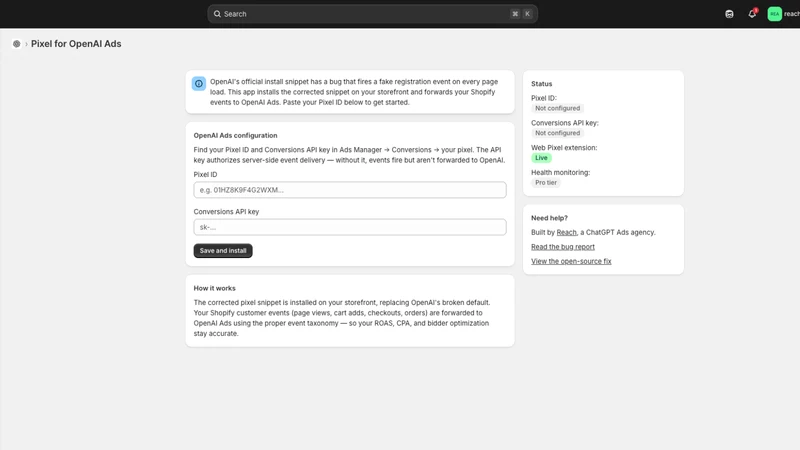Click the Pixel for OpenAI Ads title
The width and height of the screenshot is (800, 450).
coord(76,44)
